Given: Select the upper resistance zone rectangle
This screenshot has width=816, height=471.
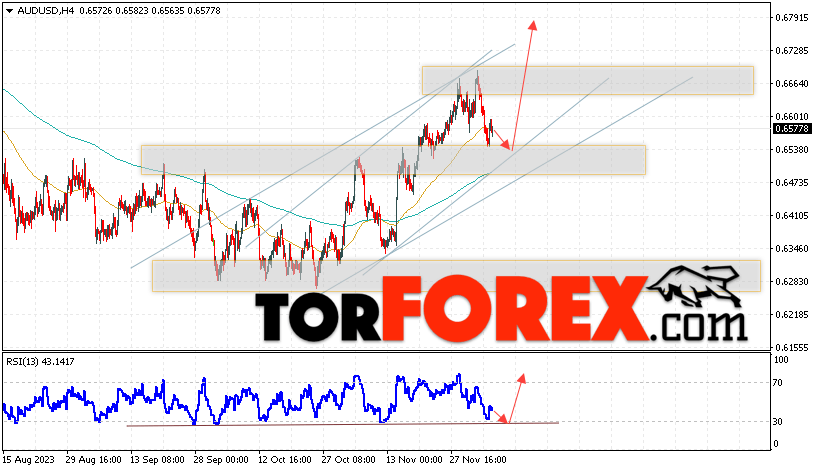Looking at the screenshot, I should coord(588,80).
